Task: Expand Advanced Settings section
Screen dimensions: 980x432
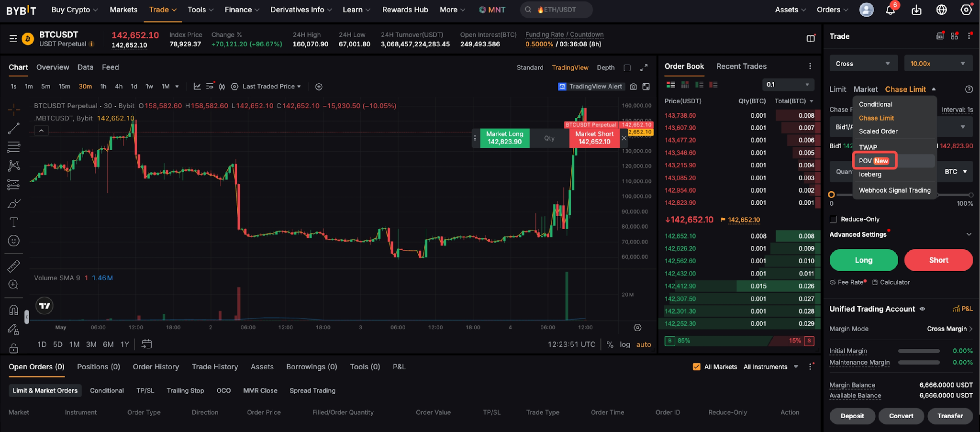Action: 901,234
